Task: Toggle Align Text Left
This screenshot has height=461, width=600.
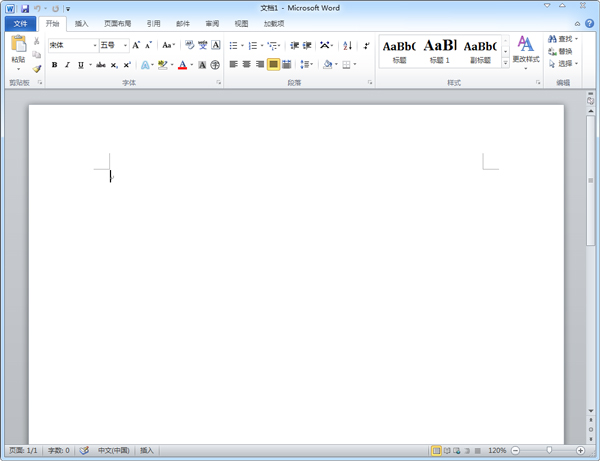Action: coord(233,64)
